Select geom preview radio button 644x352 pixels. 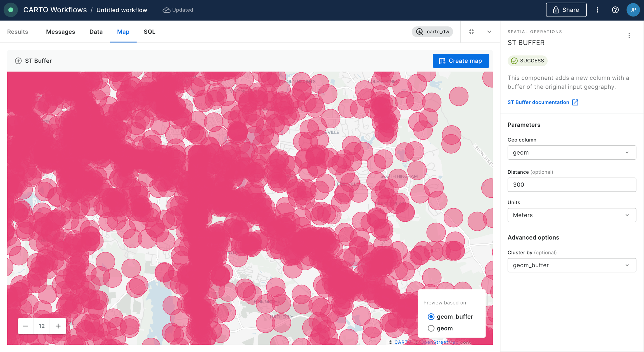tap(431, 328)
